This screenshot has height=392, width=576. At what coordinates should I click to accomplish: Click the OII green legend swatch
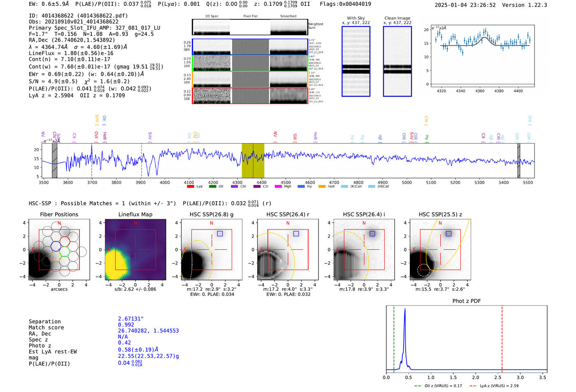(212, 186)
